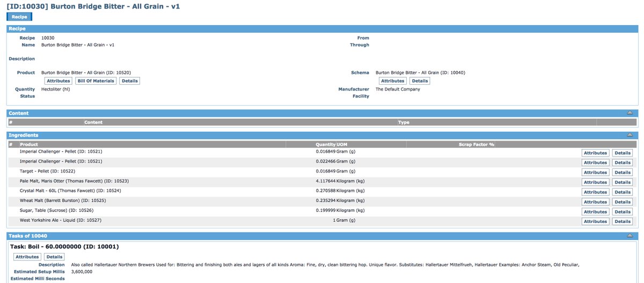
Task: Click the Scrap Factor % column header
Action: tap(477, 145)
